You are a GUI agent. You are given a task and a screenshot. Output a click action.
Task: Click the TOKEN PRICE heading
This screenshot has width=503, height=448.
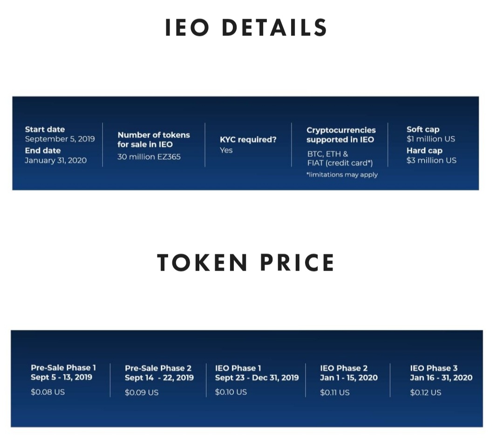[x=246, y=263]
